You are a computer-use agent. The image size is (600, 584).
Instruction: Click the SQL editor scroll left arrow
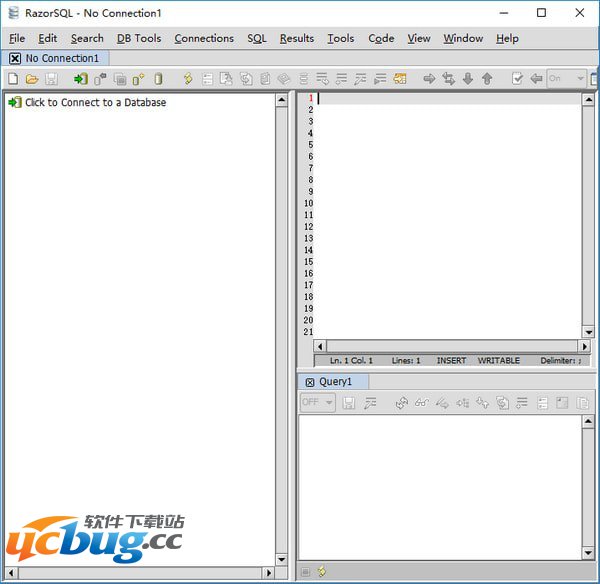click(320, 346)
